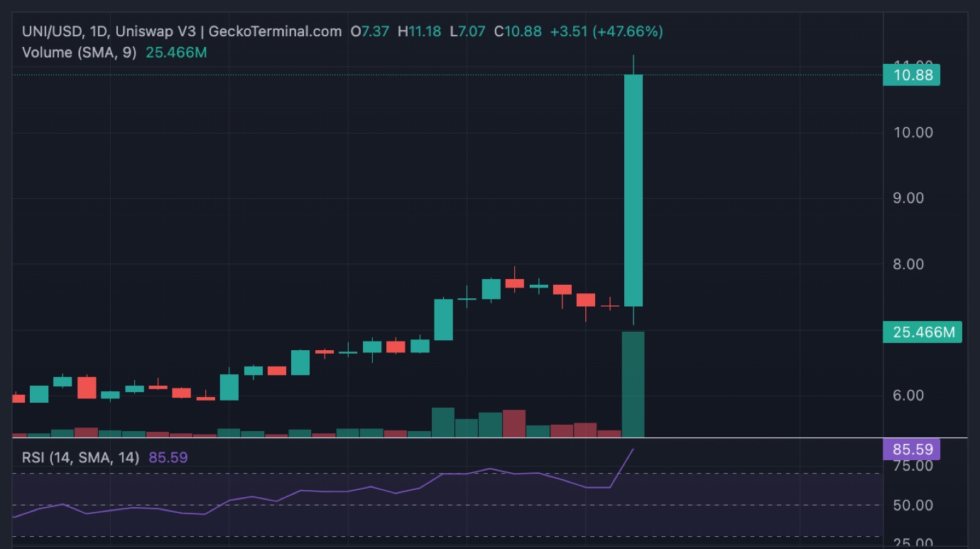Viewport: 980px width, 549px height.
Task: Click the 75.00 RSI axis label
Action: [x=913, y=466]
